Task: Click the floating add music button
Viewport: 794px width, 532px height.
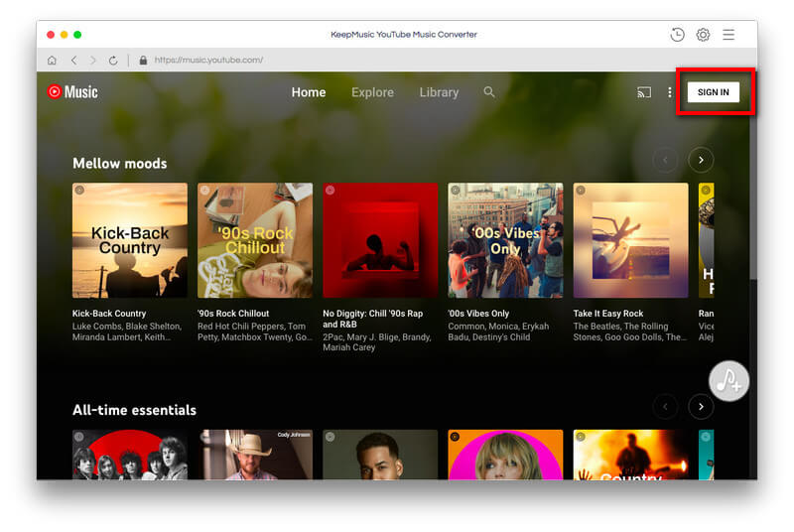Action: click(728, 381)
